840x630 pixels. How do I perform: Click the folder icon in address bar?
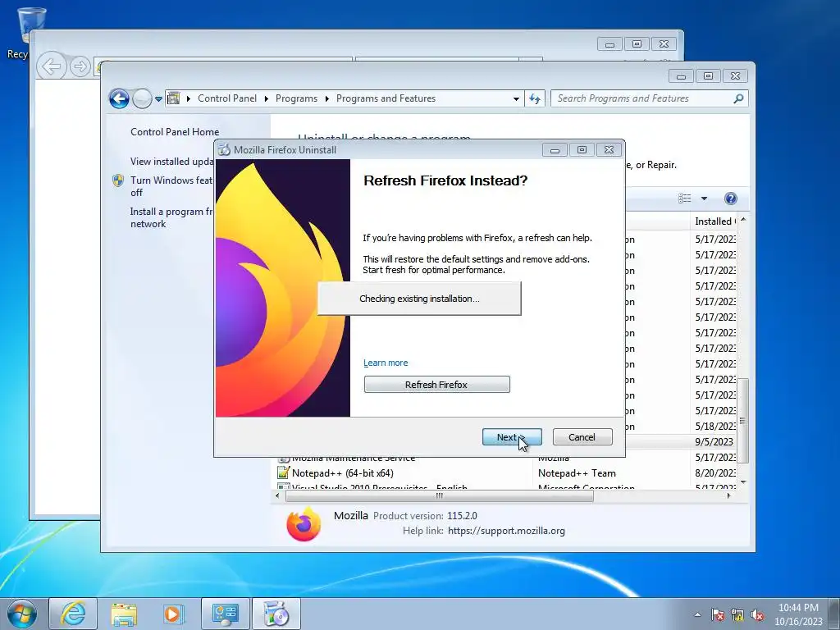click(x=174, y=98)
